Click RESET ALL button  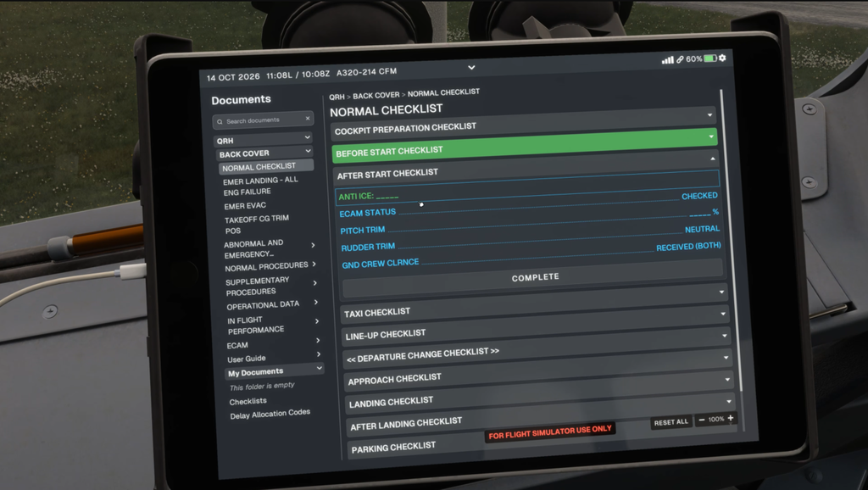pos(671,422)
